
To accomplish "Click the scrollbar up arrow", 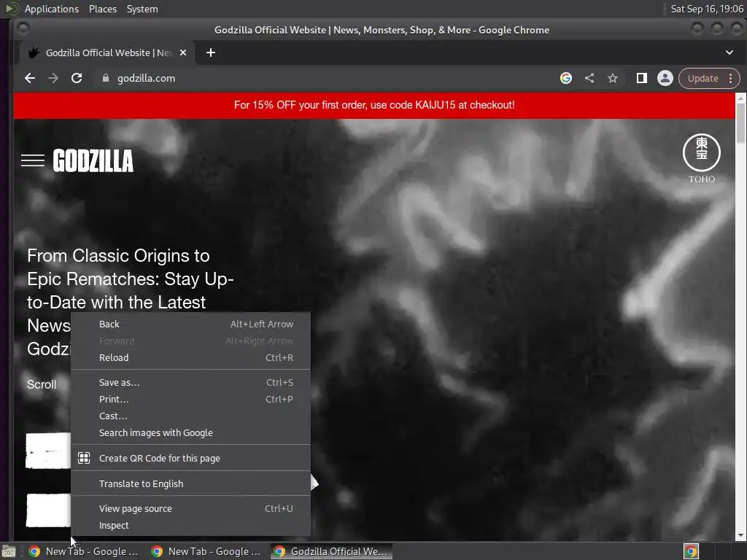I will point(740,98).
